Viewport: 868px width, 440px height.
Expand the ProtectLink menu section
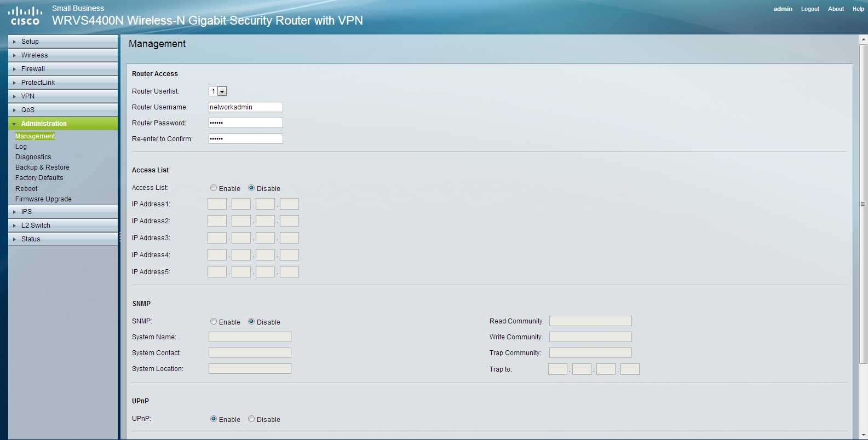(63, 83)
